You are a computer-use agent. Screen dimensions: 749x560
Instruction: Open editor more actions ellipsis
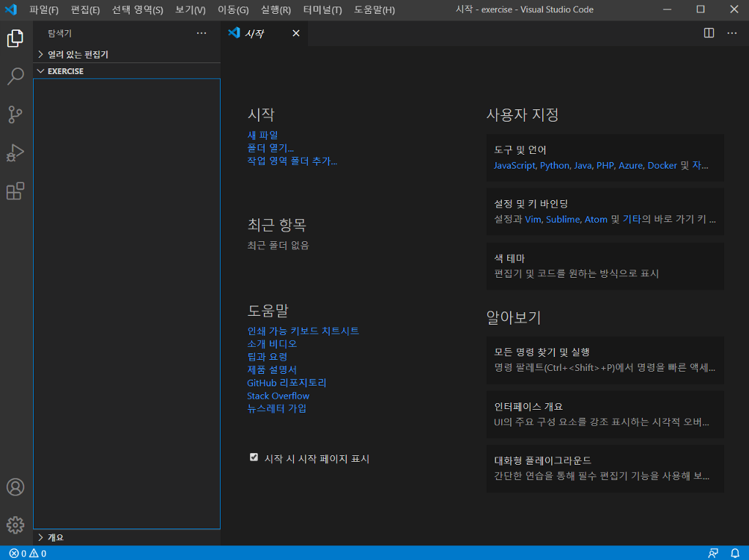[x=732, y=33]
